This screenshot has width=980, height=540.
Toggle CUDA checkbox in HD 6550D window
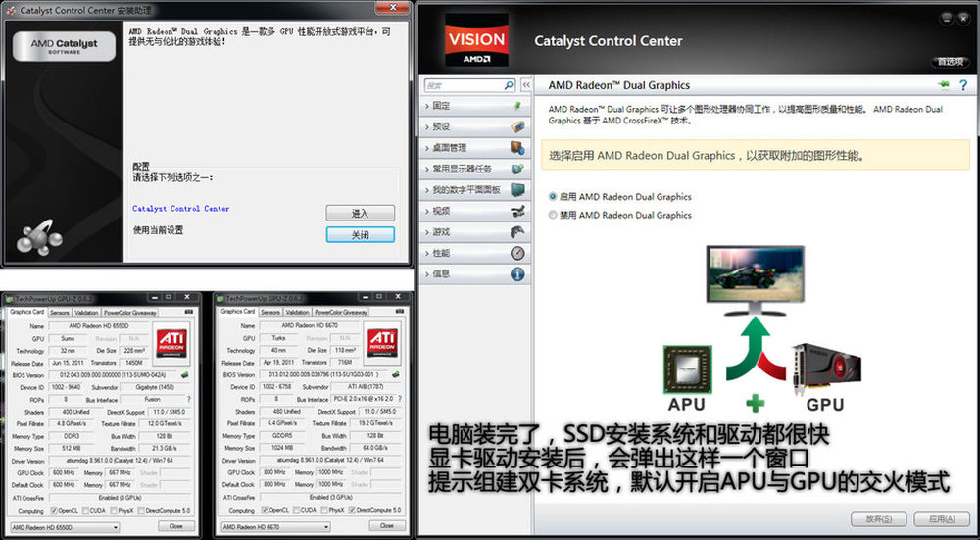[x=85, y=510]
